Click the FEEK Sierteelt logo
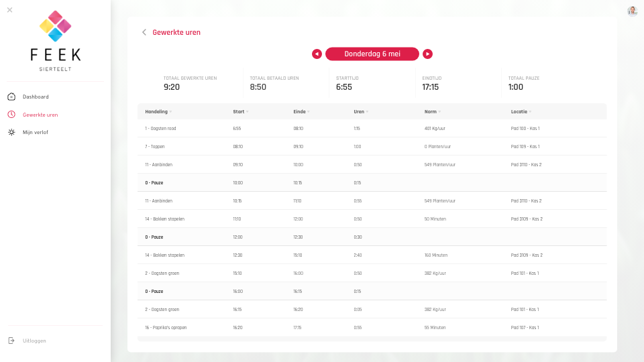The width and height of the screenshot is (644, 362). coord(56,40)
